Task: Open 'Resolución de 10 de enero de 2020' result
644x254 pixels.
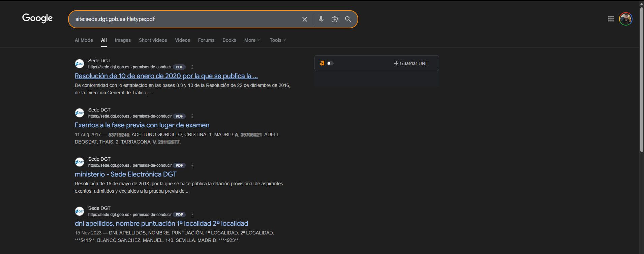Action: tap(166, 76)
